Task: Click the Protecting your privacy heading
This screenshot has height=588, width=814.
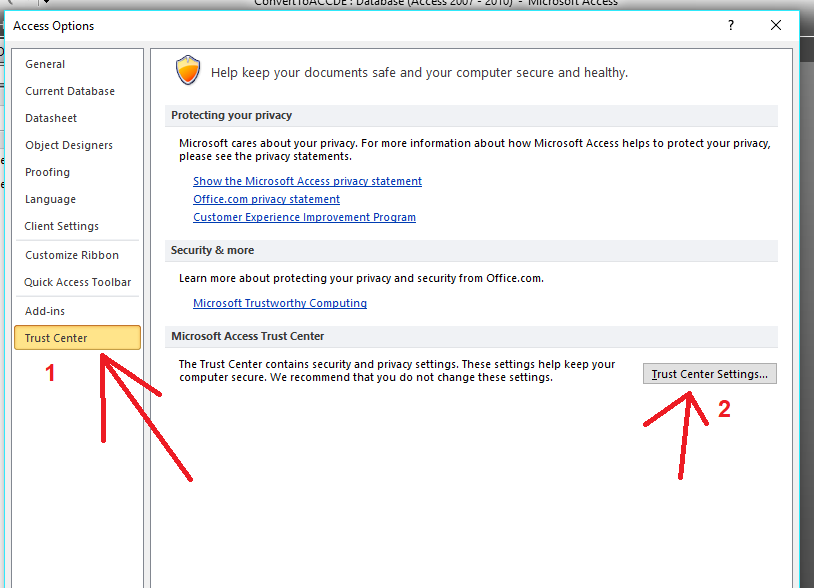Action: (x=232, y=115)
